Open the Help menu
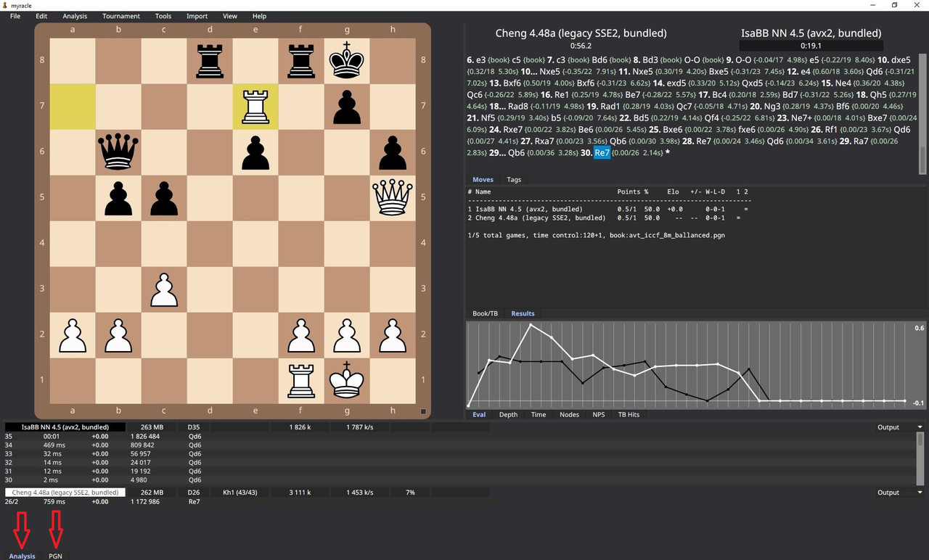The width and height of the screenshot is (929, 560). point(259,16)
